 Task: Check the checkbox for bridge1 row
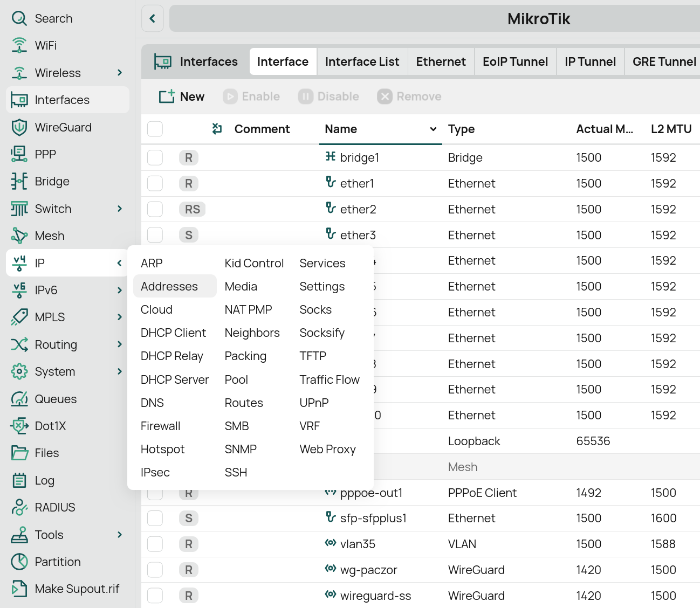[155, 157]
